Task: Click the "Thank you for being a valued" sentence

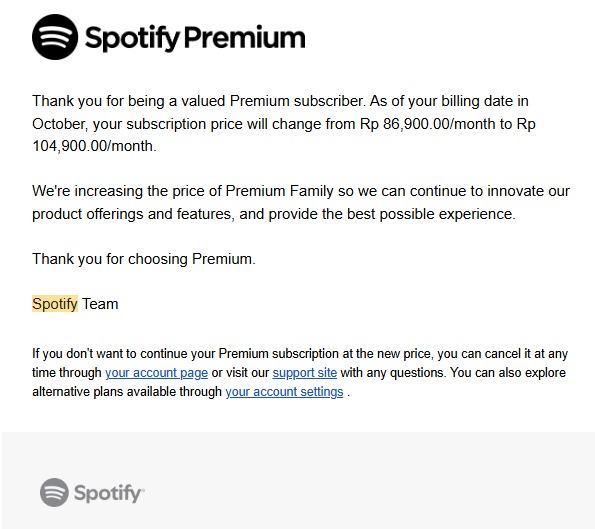Action: point(131,101)
